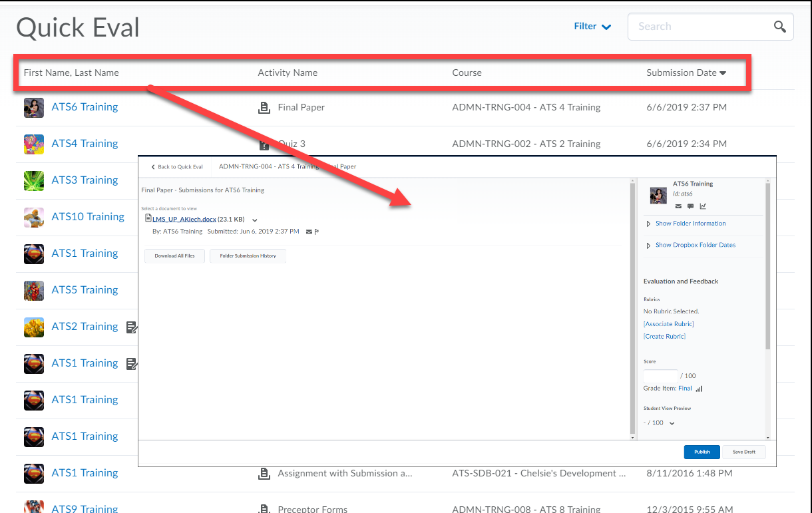
Task: Expand the dropdown beside LMS_UP_AKiech.docx
Action: [x=255, y=220]
